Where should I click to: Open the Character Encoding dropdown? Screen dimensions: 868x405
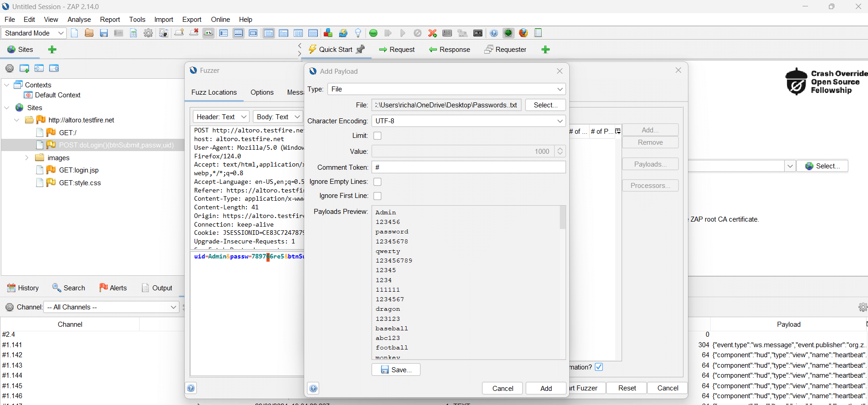[560, 121]
